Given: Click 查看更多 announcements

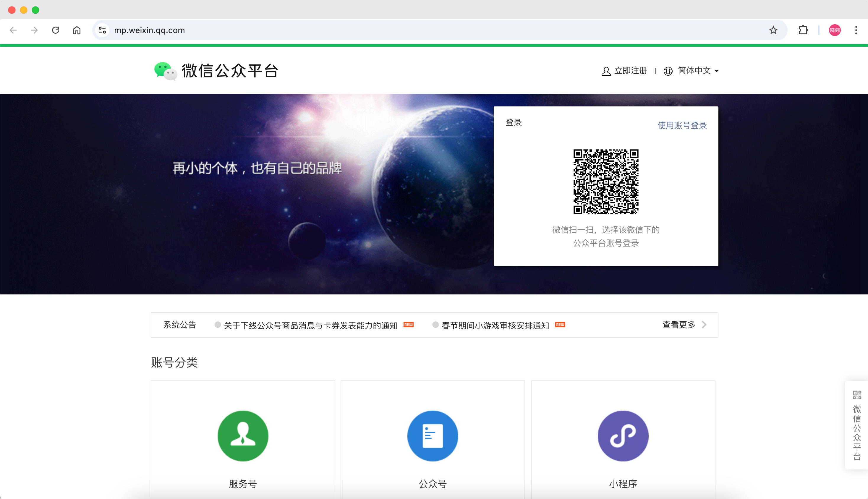Looking at the screenshot, I should pyautogui.click(x=678, y=325).
